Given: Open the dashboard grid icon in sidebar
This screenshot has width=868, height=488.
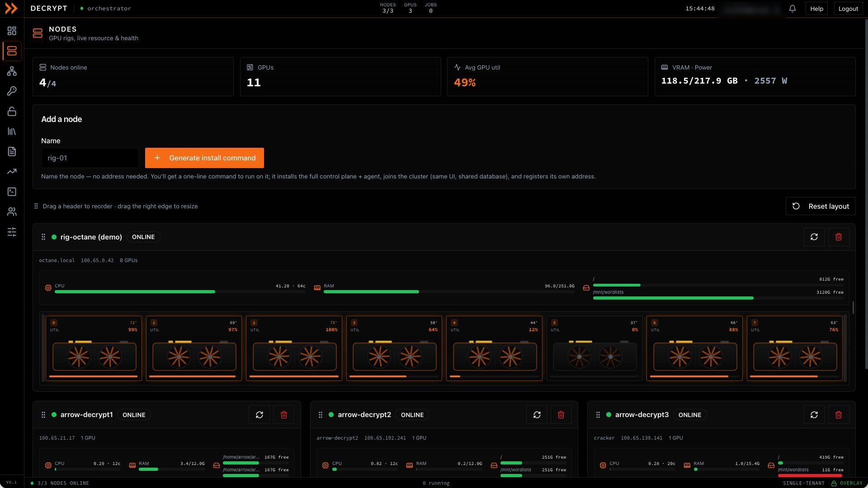Looking at the screenshot, I should (12, 31).
